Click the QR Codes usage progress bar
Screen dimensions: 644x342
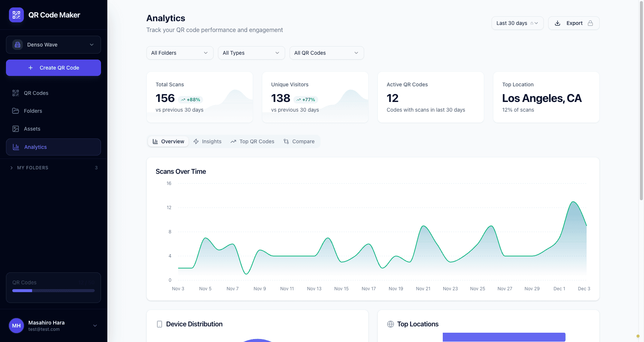(x=53, y=291)
